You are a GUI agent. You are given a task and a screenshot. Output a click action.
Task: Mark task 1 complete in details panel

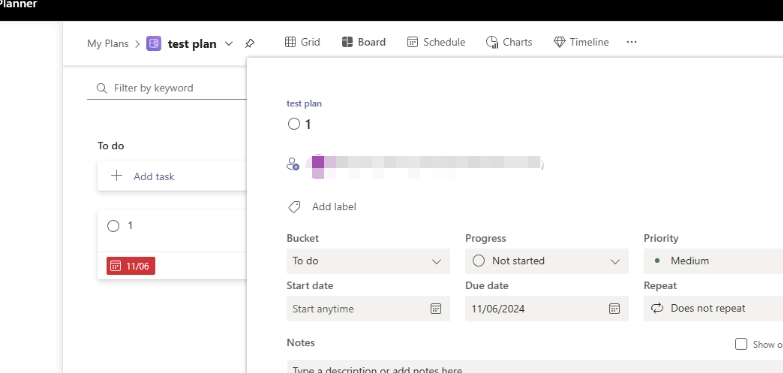[x=294, y=124]
